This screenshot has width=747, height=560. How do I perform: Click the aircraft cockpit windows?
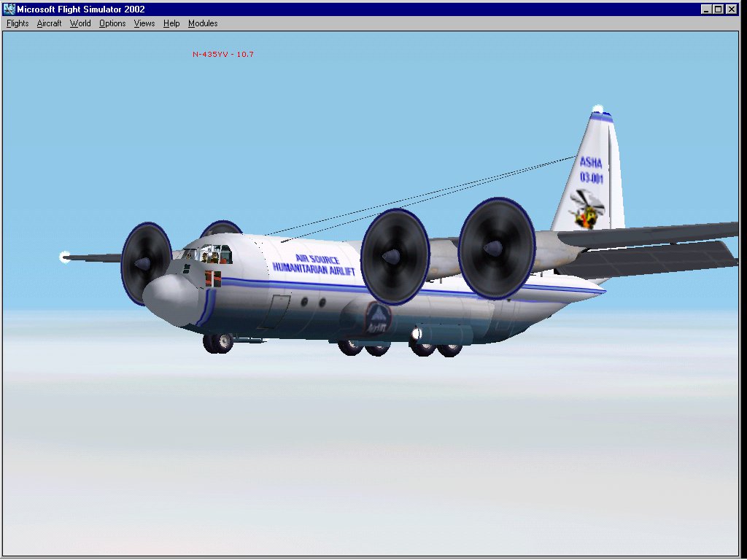pos(208,254)
